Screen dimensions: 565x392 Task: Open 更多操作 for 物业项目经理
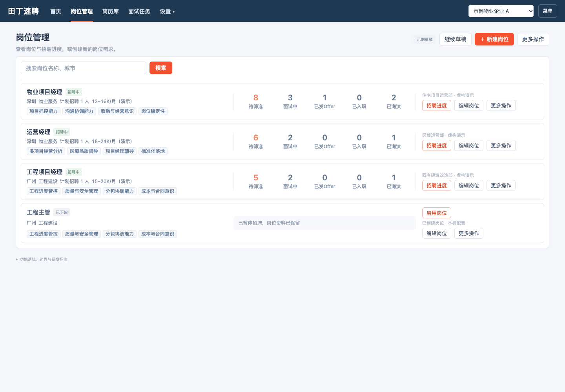tap(501, 105)
